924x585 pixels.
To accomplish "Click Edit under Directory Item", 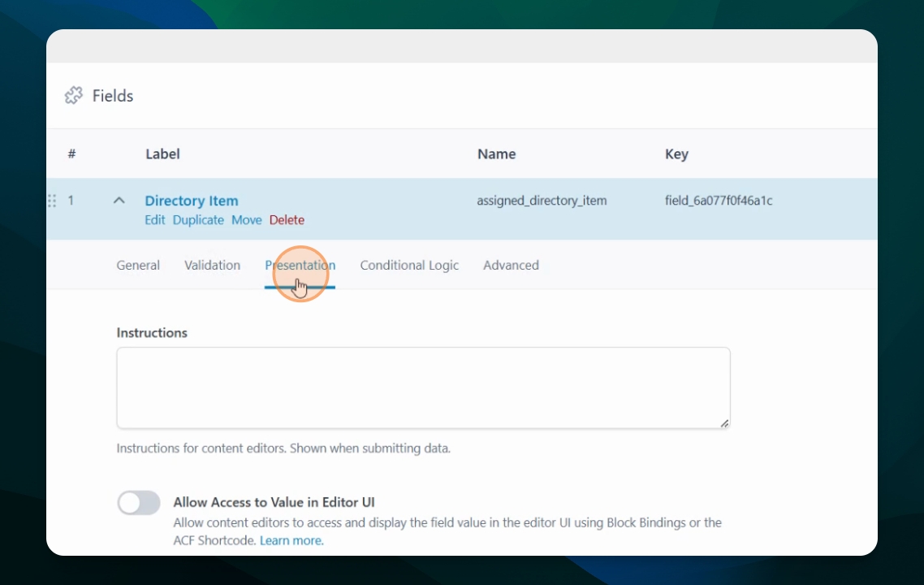I will click(155, 220).
